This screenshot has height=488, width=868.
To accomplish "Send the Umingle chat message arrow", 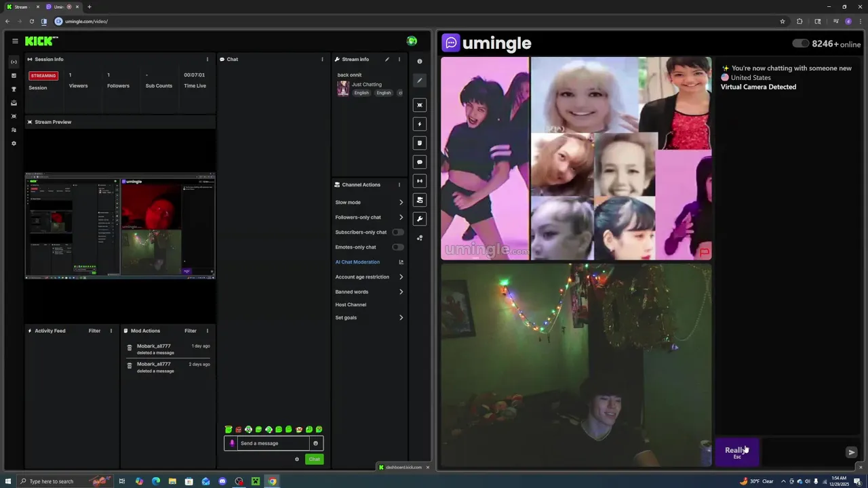I will (x=852, y=452).
